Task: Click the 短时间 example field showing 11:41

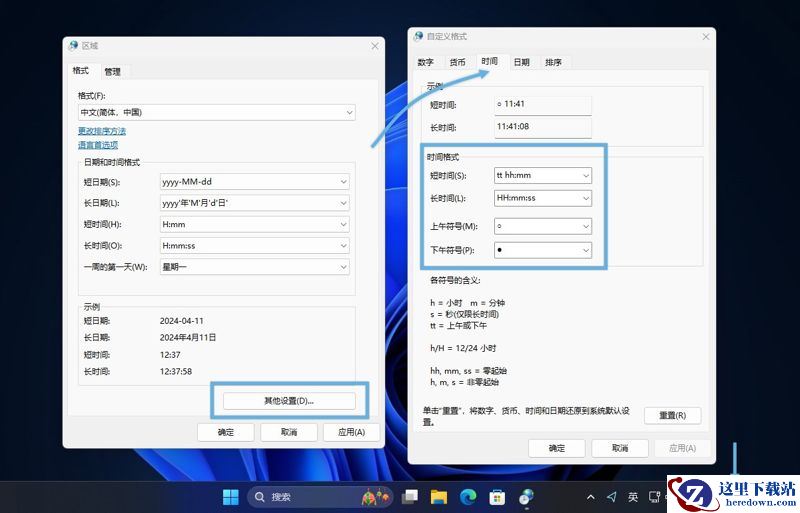Action: pos(543,105)
